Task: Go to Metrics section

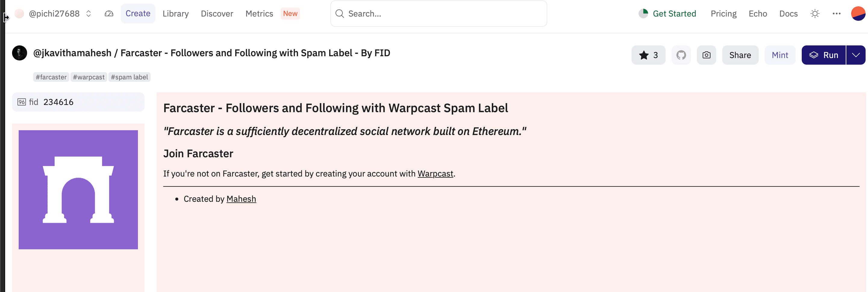Action: pos(259,14)
